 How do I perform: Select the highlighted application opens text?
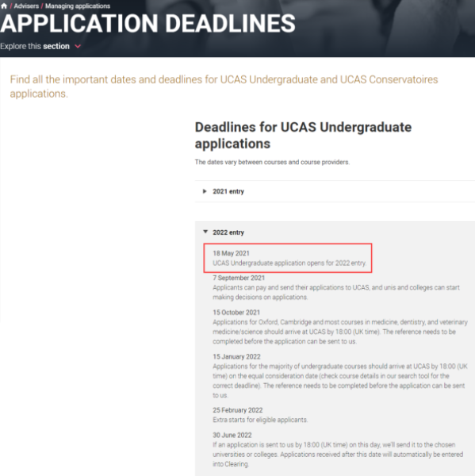click(x=289, y=263)
